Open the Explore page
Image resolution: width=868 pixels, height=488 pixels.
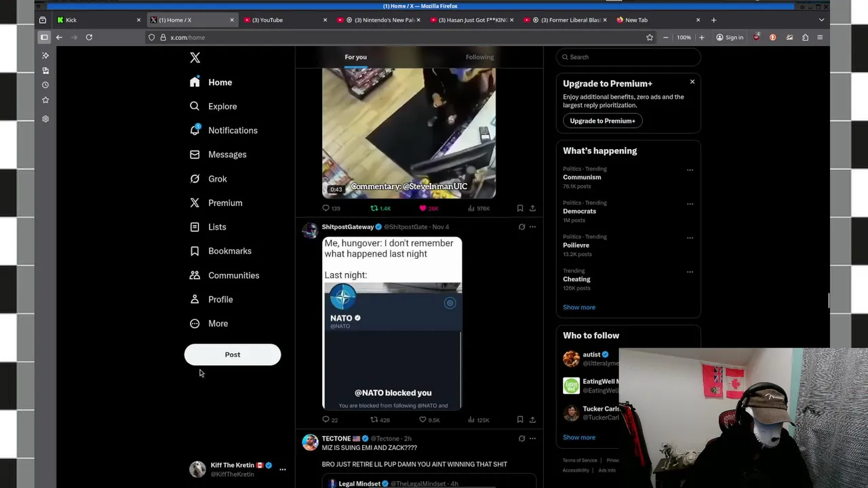click(x=213, y=106)
